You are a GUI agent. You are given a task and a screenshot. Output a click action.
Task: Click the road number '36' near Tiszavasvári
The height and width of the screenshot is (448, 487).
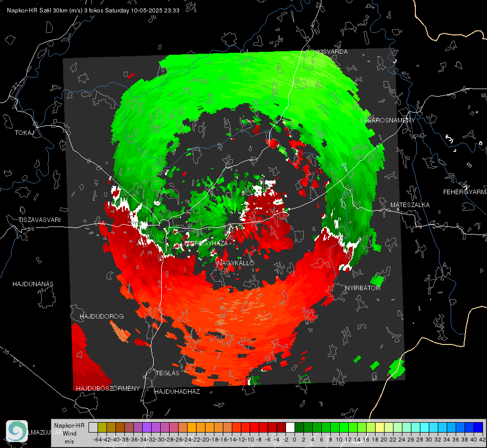coord(31,229)
